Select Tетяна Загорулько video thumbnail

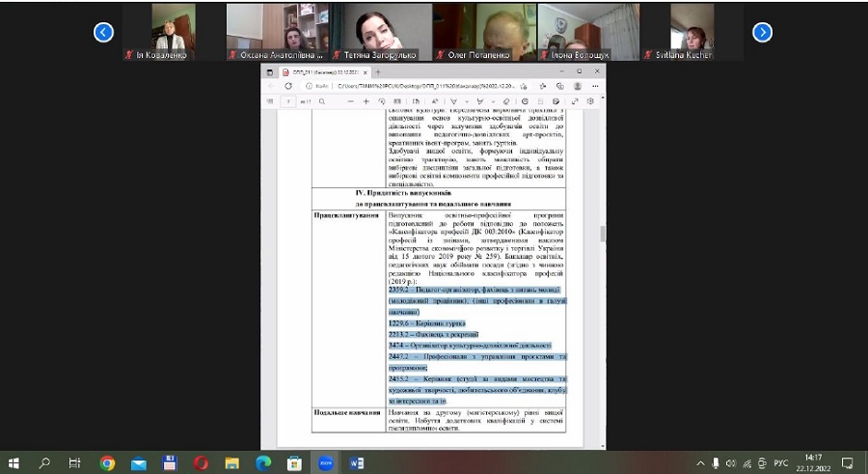pyautogui.click(x=380, y=32)
